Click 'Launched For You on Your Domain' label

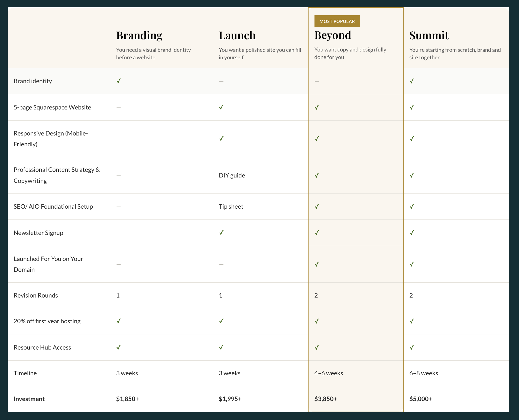pos(48,264)
